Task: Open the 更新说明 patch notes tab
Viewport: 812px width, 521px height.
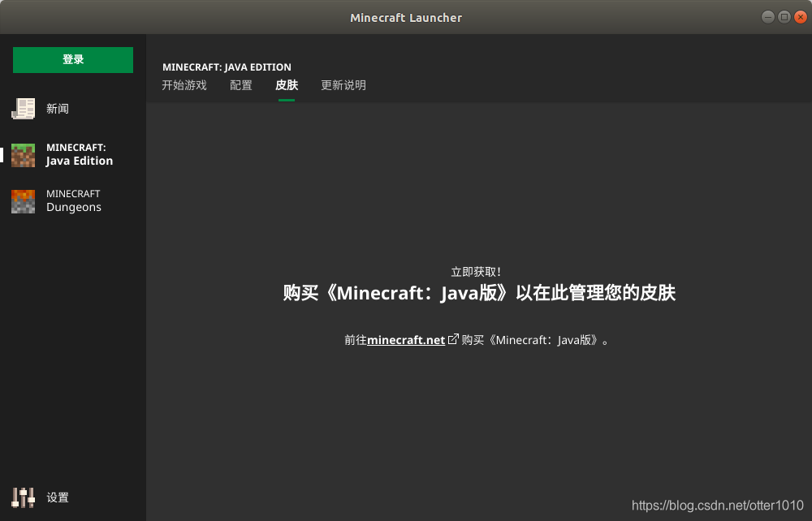Action: [x=343, y=85]
